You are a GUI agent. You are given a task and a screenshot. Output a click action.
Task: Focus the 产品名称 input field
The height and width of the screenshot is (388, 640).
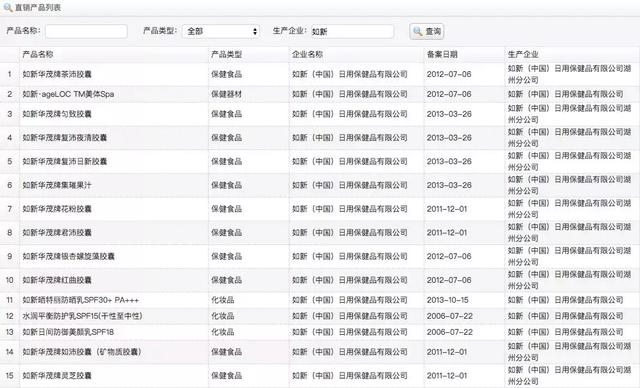point(87,31)
